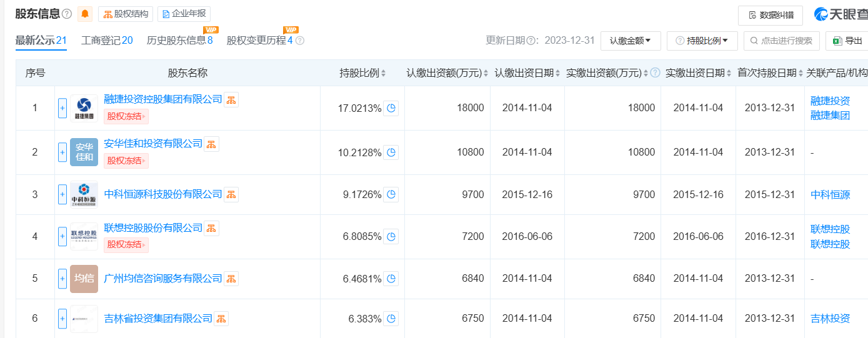This screenshot has width=868, height=338.
Task: Open 历史股东信息 VIP tab
Action: pos(180,41)
